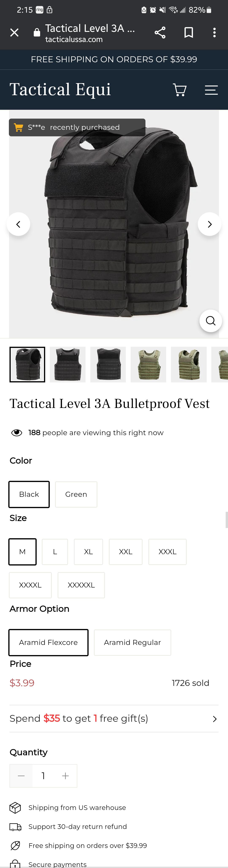The height and width of the screenshot is (868, 228).
Task: Go back to the previous product image
Action: [x=19, y=224]
